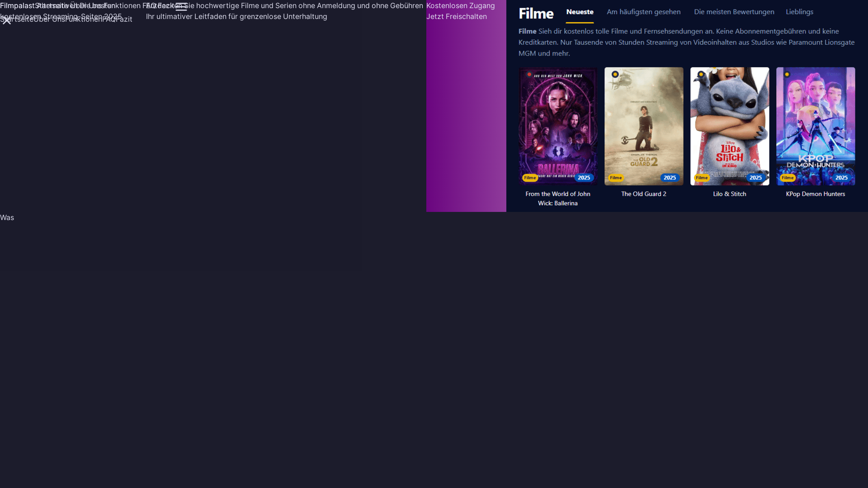Viewport: 868px width, 488px height.
Task: Select the Neueste tab
Action: [580, 12]
